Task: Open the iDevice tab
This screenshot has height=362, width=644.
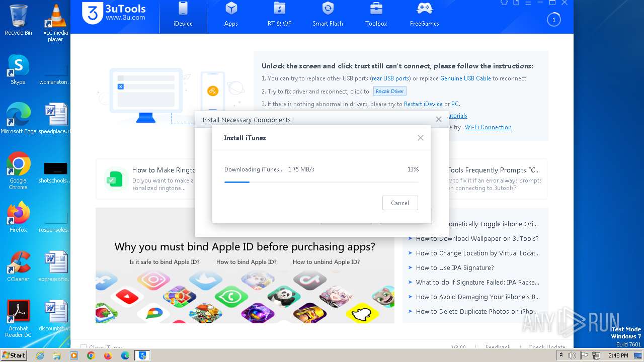Action: coord(183,16)
